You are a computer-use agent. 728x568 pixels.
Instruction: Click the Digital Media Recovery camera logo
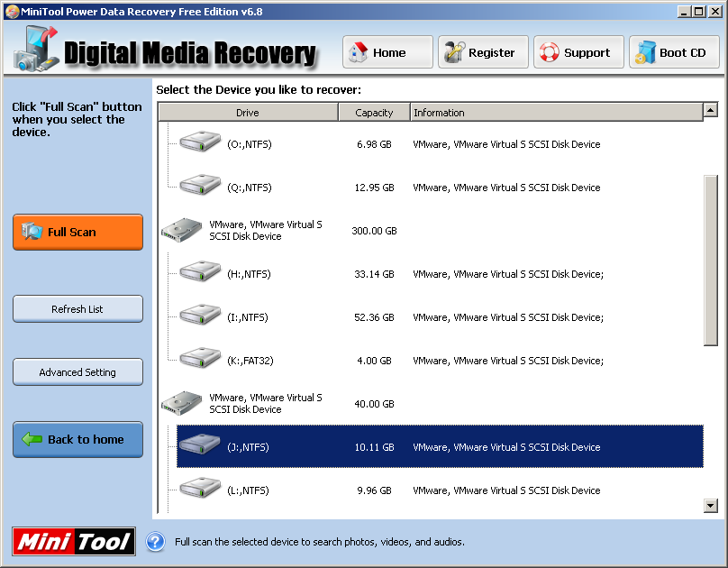click(x=36, y=50)
